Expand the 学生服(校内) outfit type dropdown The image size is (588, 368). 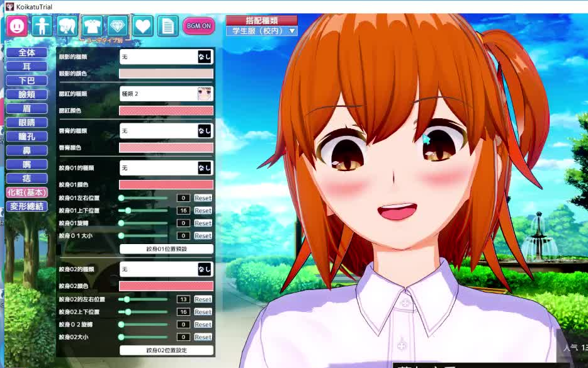coord(261,31)
